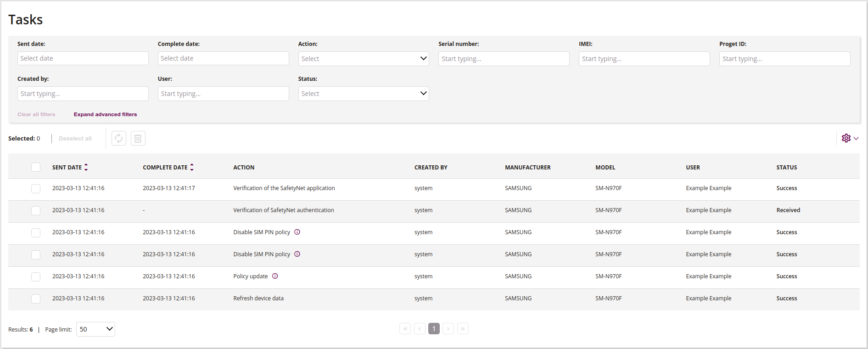Check the first Disable SIM PIN policy row
The image size is (868, 349).
tap(36, 233)
